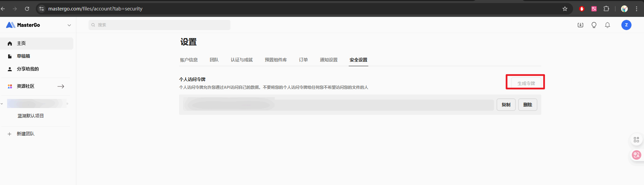The height and width of the screenshot is (185, 644).
Task: Click the 生成令牌 button
Action: (526, 83)
